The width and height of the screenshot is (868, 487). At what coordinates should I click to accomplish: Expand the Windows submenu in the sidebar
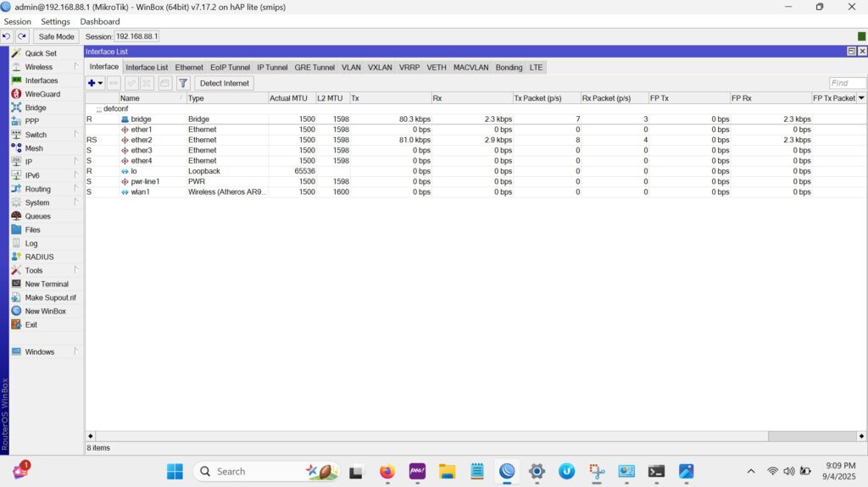75,351
